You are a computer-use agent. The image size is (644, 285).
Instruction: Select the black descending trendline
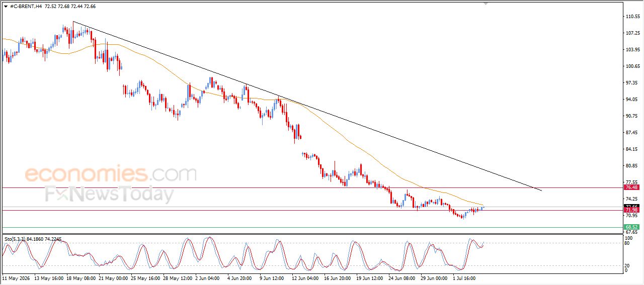coord(307,106)
